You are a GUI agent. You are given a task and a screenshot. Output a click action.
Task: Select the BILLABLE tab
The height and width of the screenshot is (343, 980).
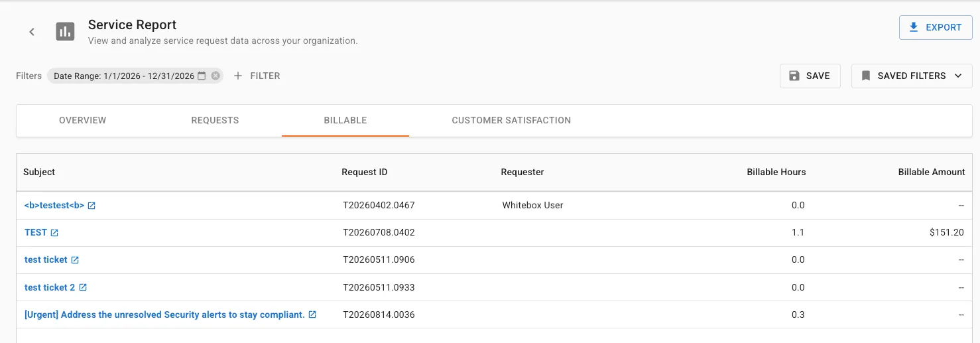click(345, 120)
